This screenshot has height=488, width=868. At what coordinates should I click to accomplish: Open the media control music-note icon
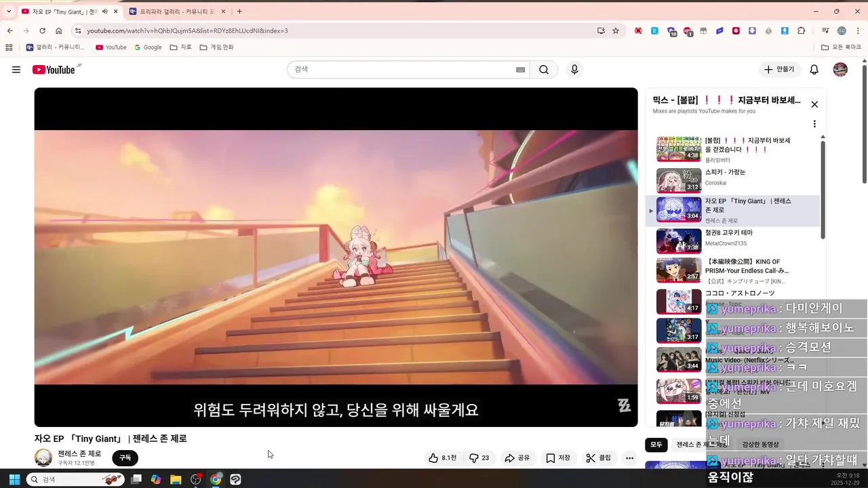click(825, 30)
